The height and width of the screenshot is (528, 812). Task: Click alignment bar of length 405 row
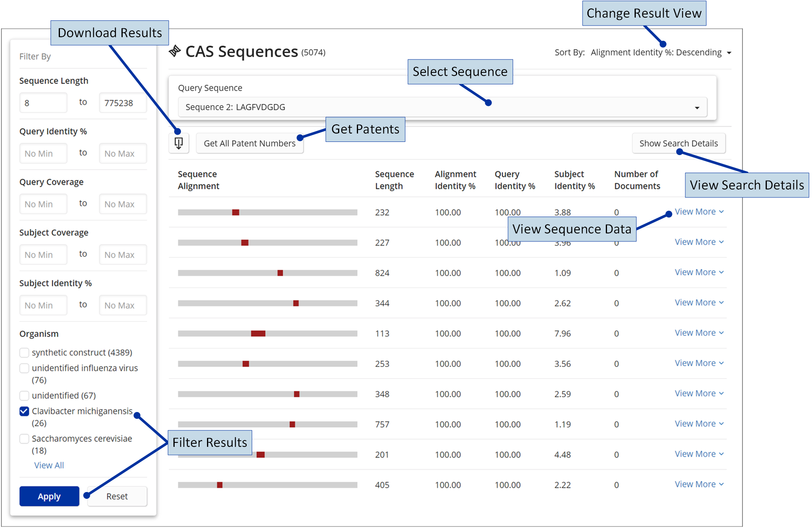[268, 485]
